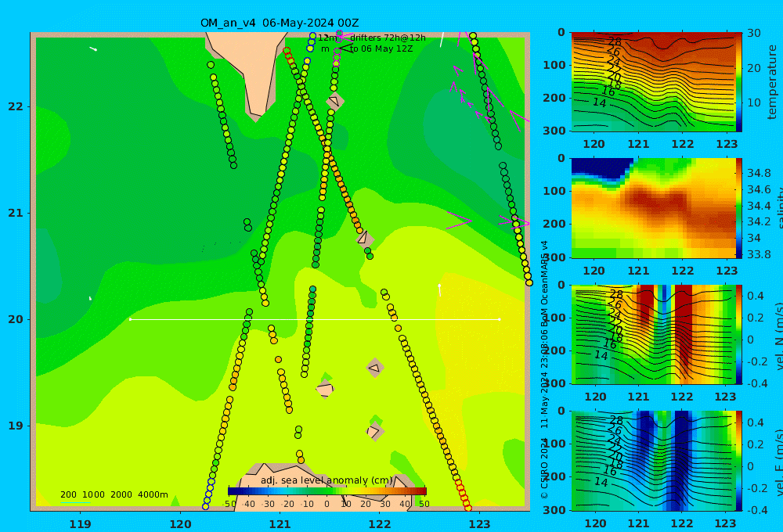The height and width of the screenshot is (532, 783).
Task: Click the eastward velocity section plot
Action: coord(653,461)
